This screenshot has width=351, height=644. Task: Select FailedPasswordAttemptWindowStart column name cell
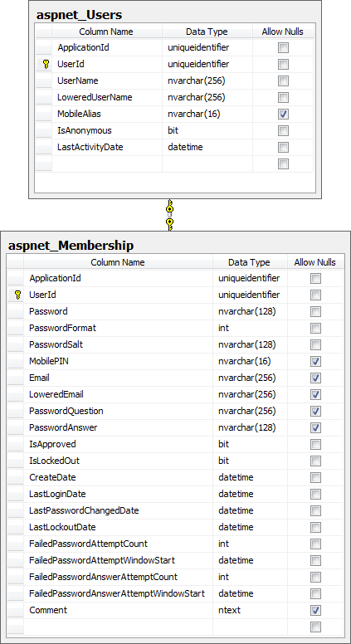click(x=118, y=560)
